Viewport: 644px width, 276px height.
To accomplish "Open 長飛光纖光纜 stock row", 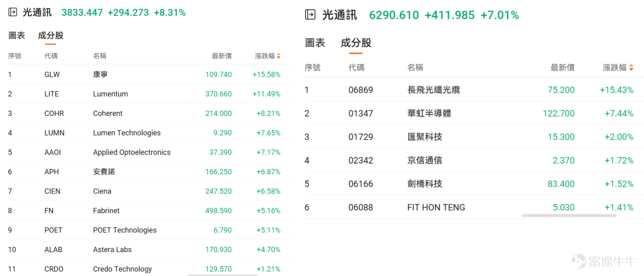I will click(474, 90).
